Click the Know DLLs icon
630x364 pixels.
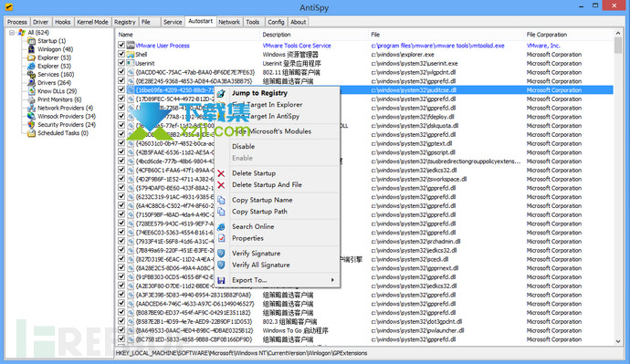pyautogui.click(x=31, y=91)
